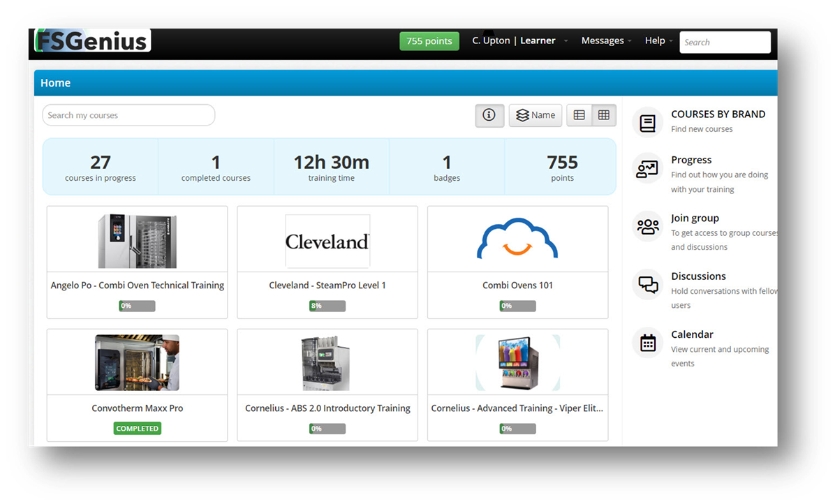Expand the Messages menu
This screenshot has height=504, width=835.
[606, 40]
